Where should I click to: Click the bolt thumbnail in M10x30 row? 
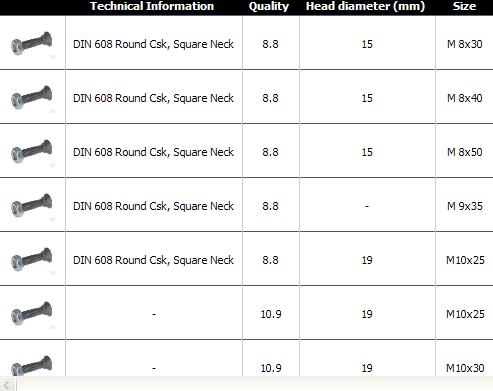click(32, 366)
